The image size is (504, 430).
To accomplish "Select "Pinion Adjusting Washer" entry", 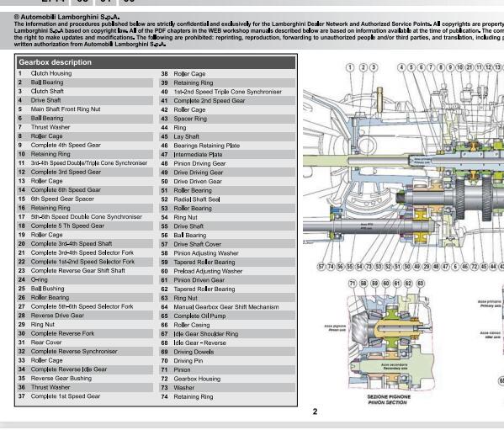I will [227, 253].
